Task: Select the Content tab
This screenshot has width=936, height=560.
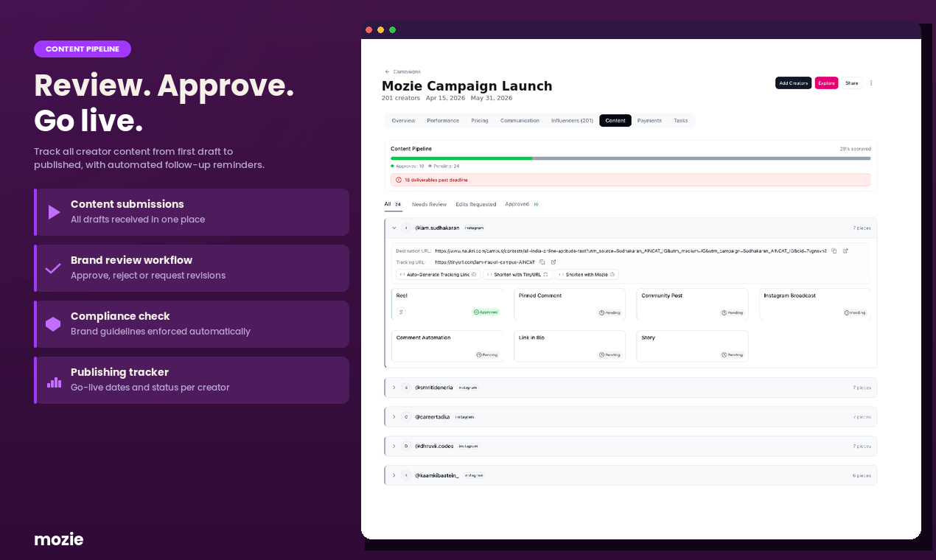Action: pyautogui.click(x=615, y=121)
